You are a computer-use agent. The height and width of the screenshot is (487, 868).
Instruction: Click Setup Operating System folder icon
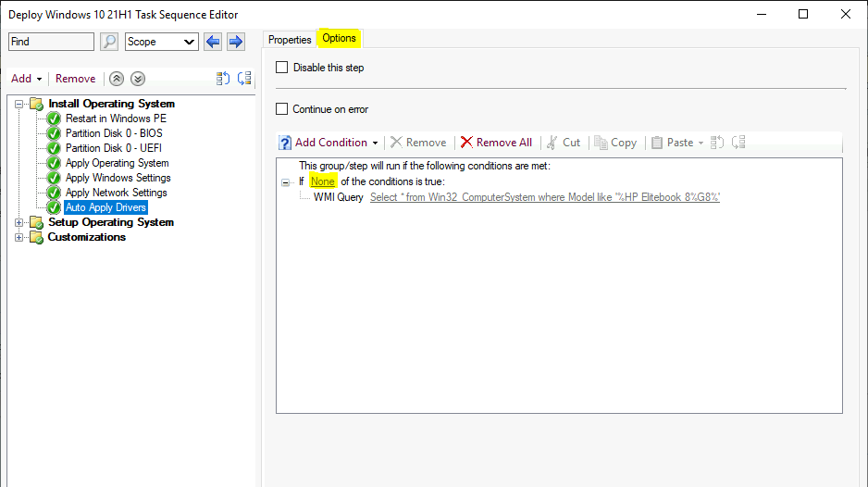pyautogui.click(x=36, y=222)
